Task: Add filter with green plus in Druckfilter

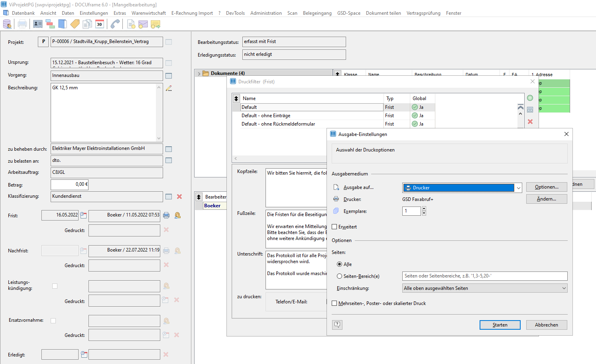Action: click(530, 98)
